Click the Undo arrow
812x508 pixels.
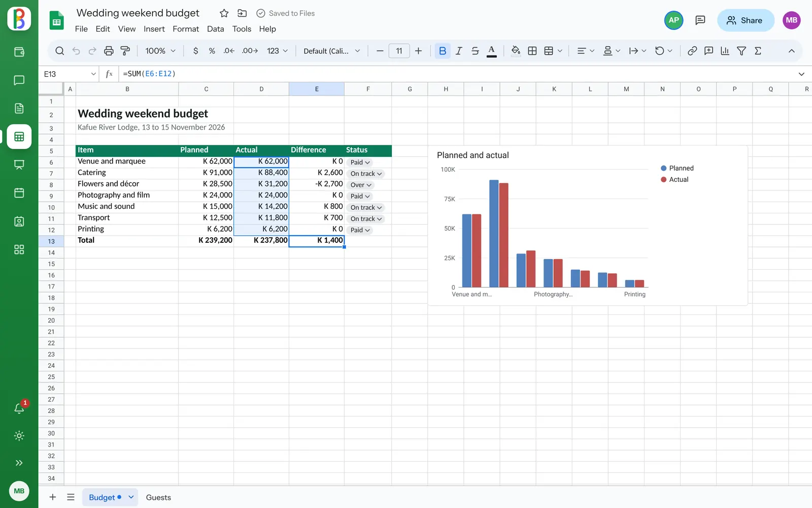coord(76,51)
